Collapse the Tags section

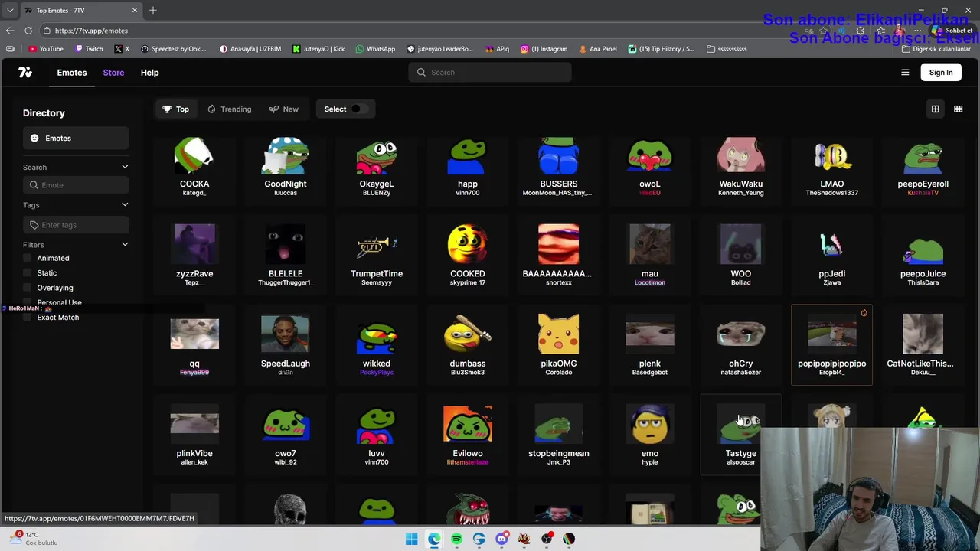[125, 204]
